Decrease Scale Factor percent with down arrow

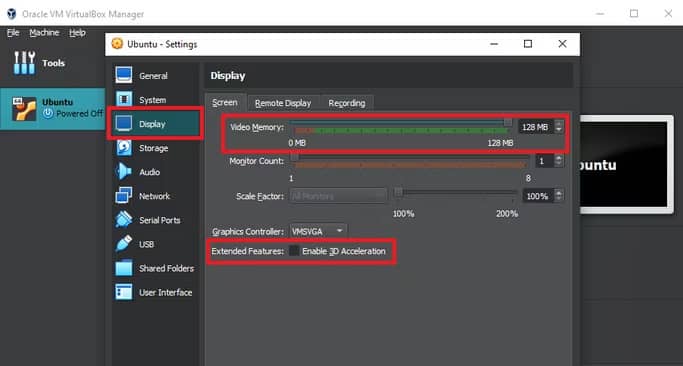coord(559,199)
